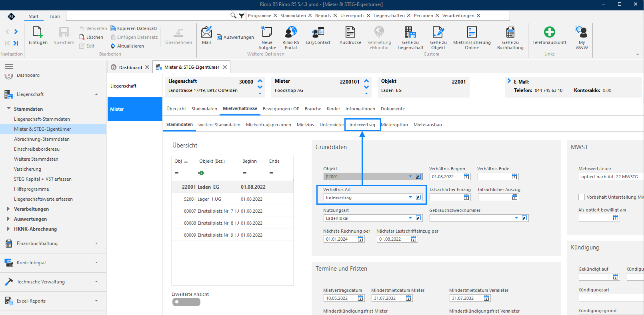Open Mietzinssicherung Online
644x315 pixels.
coord(472,38)
